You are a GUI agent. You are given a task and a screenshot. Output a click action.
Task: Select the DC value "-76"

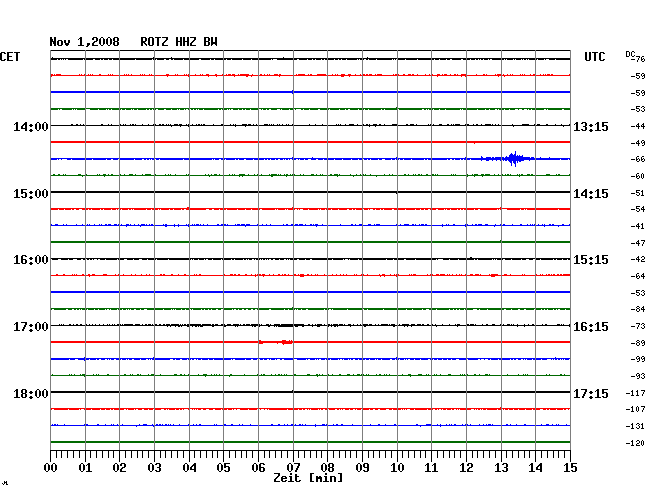[639, 59]
